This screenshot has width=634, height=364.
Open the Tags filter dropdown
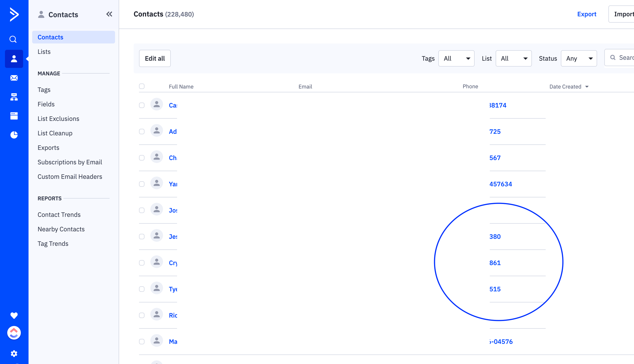tap(456, 58)
